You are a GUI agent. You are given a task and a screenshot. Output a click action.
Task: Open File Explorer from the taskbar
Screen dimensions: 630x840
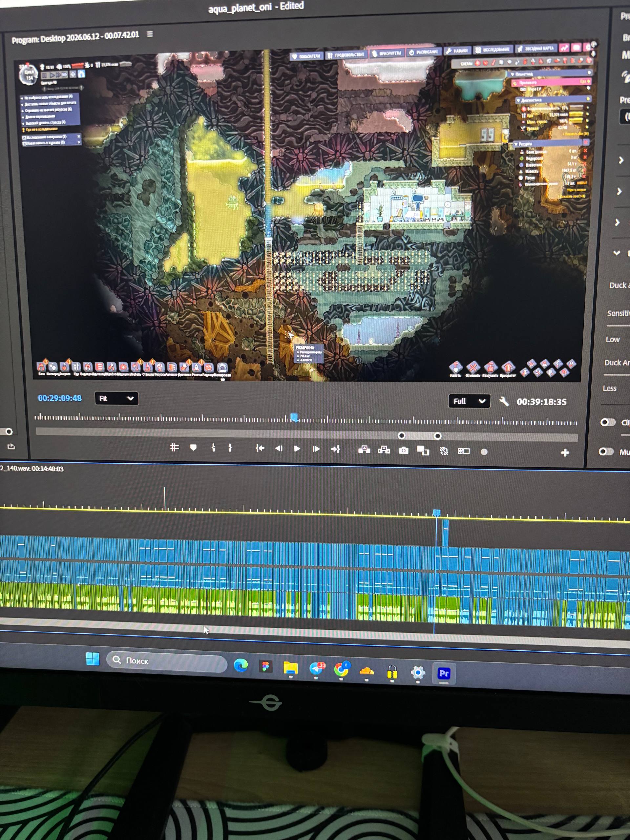pyautogui.click(x=290, y=668)
